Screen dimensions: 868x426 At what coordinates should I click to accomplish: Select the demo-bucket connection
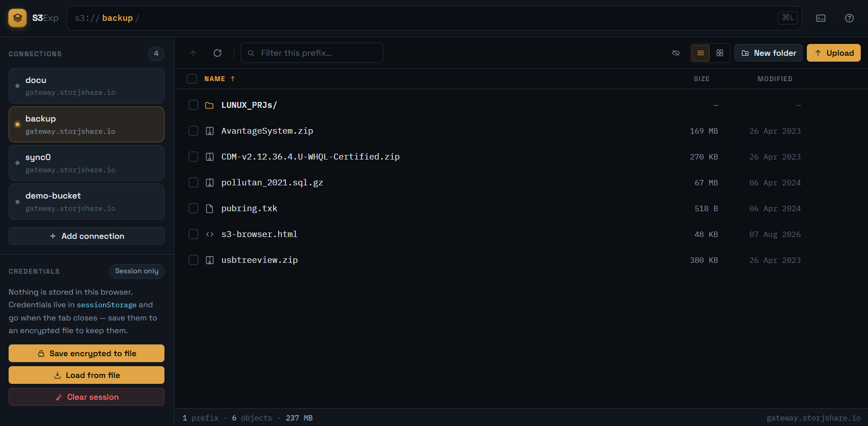(87, 202)
